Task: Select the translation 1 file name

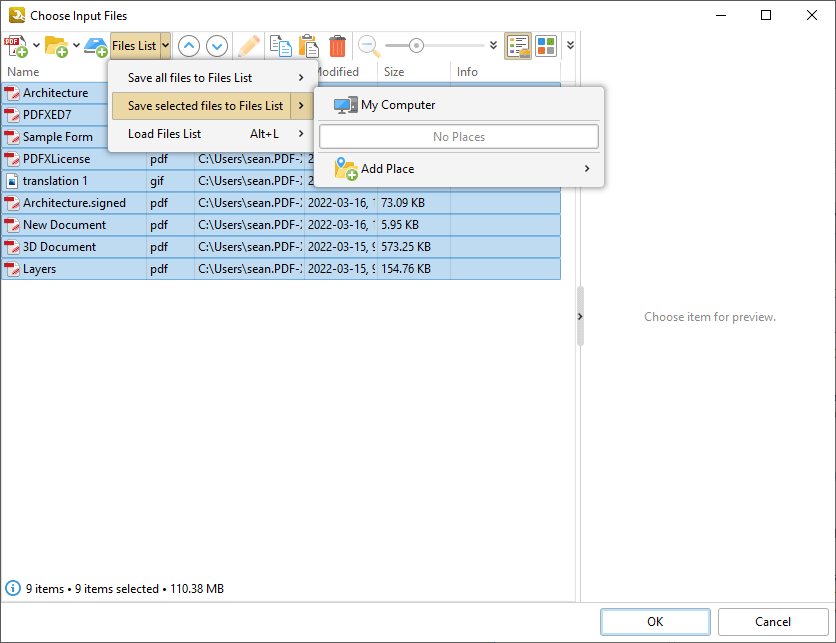Action: pyautogui.click(x=55, y=181)
